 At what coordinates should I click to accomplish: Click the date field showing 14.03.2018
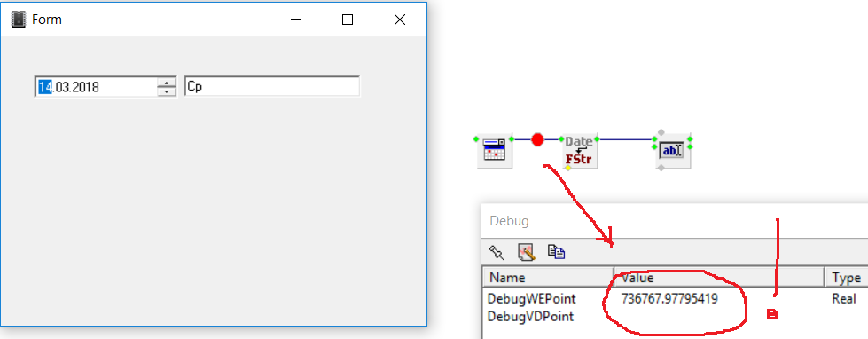pos(97,86)
